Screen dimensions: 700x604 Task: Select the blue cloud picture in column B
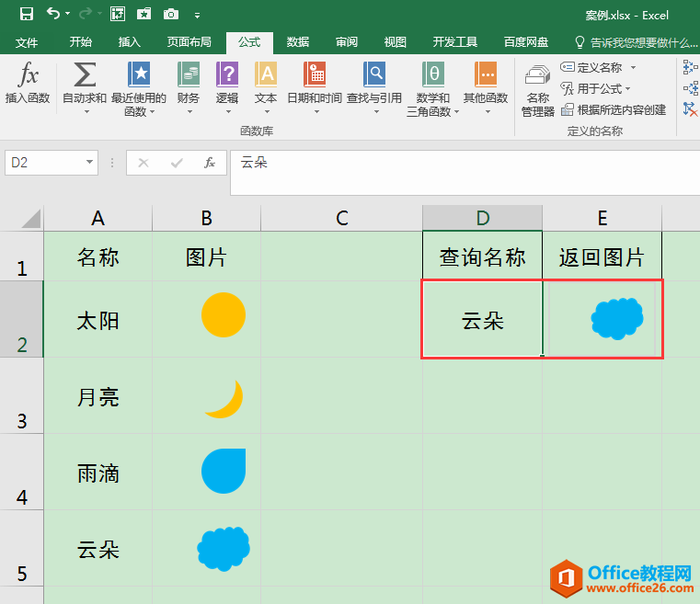(x=224, y=549)
